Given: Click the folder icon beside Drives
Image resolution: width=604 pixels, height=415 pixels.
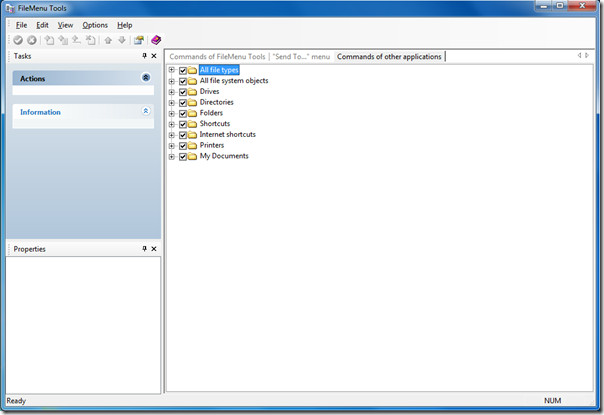Looking at the screenshot, I should tap(192, 92).
